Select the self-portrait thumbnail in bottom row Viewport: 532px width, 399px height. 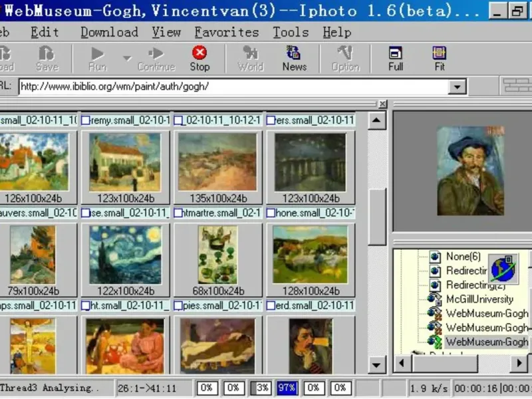pyautogui.click(x=310, y=346)
